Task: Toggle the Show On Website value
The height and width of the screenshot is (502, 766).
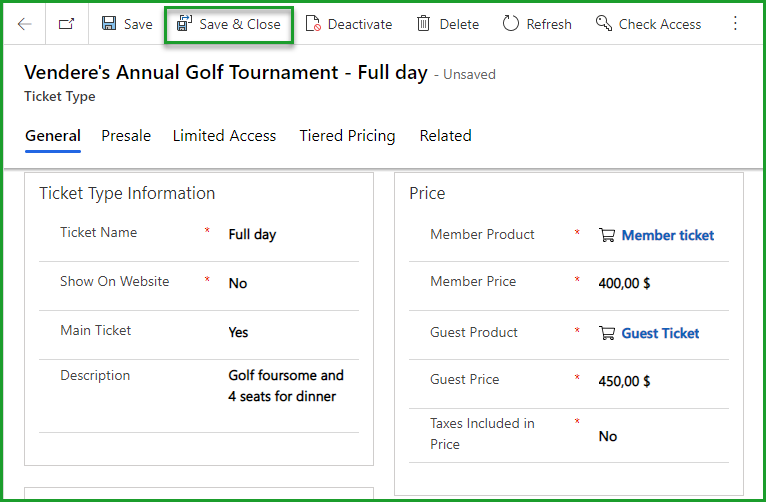Action: coord(238,283)
